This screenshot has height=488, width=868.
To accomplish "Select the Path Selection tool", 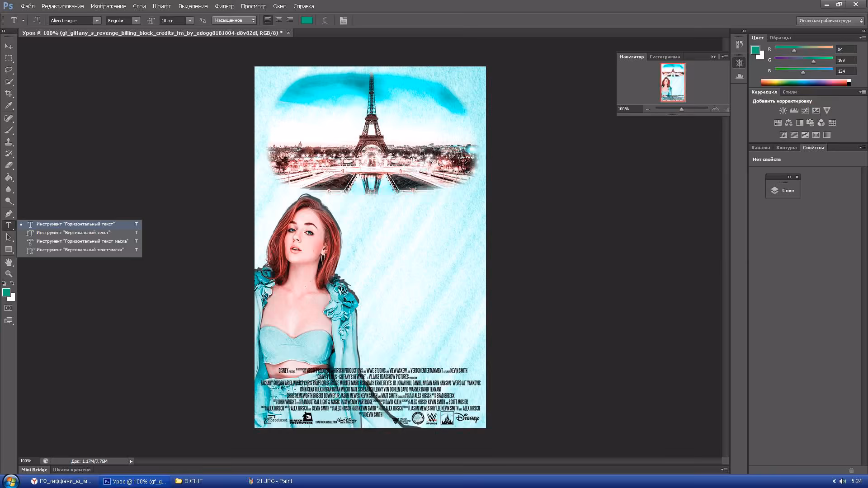I will [9, 237].
